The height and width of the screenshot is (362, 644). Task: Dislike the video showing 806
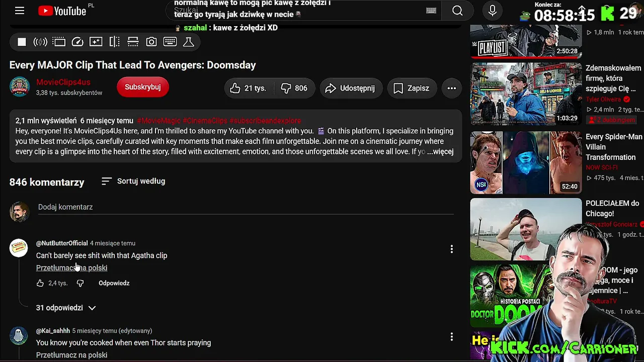pyautogui.click(x=294, y=88)
